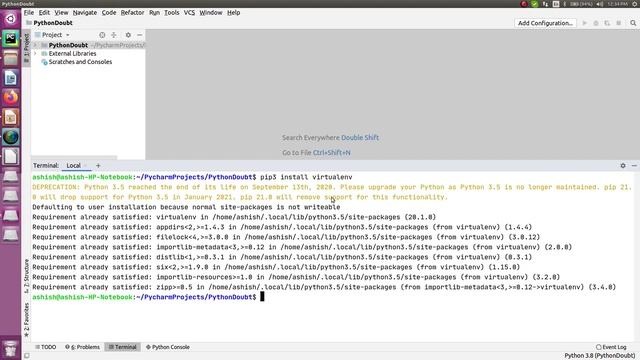Open Search Everywhere magnifier icon
Image resolution: width=640 pixels, height=360 pixels.
point(633,23)
